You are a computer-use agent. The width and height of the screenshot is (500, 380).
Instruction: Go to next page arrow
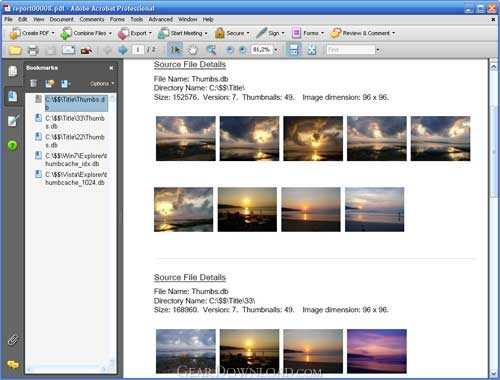click(123, 50)
